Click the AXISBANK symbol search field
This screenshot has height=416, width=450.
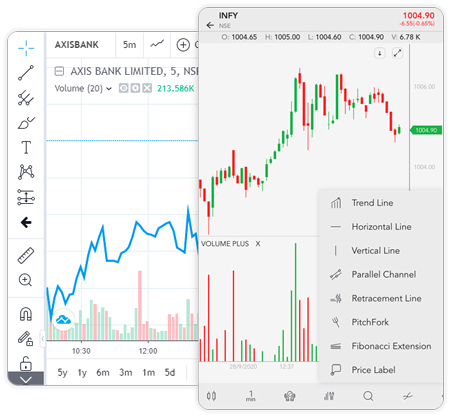point(77,45)
